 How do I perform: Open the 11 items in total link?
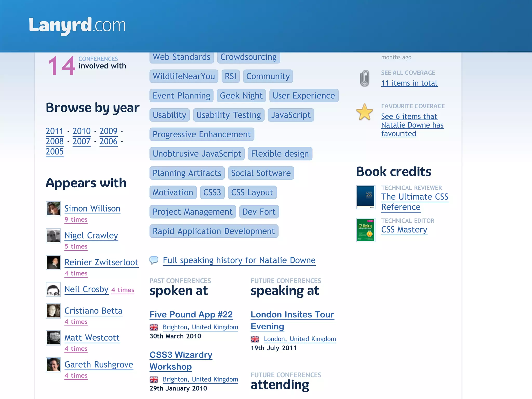[409, 83]
